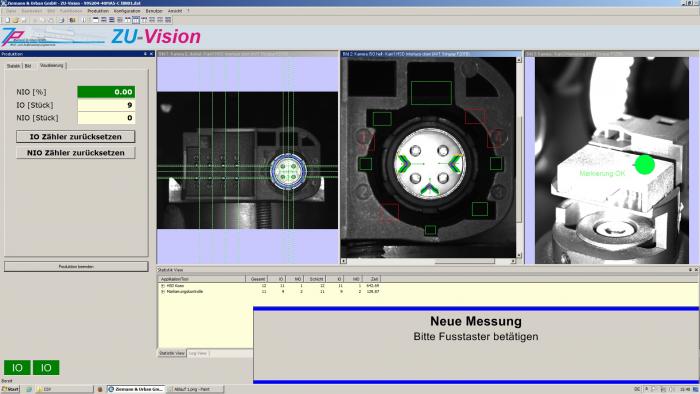Expand the Markierungskontrolle tree row
The width and height of the screenshot is (700, 394).
[x=162, y=291]
